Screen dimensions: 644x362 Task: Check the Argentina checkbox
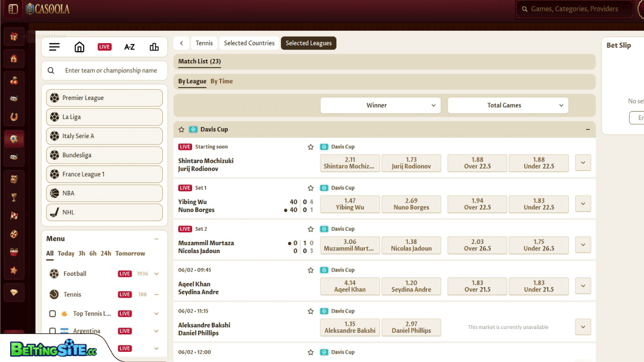pos(53,331)
